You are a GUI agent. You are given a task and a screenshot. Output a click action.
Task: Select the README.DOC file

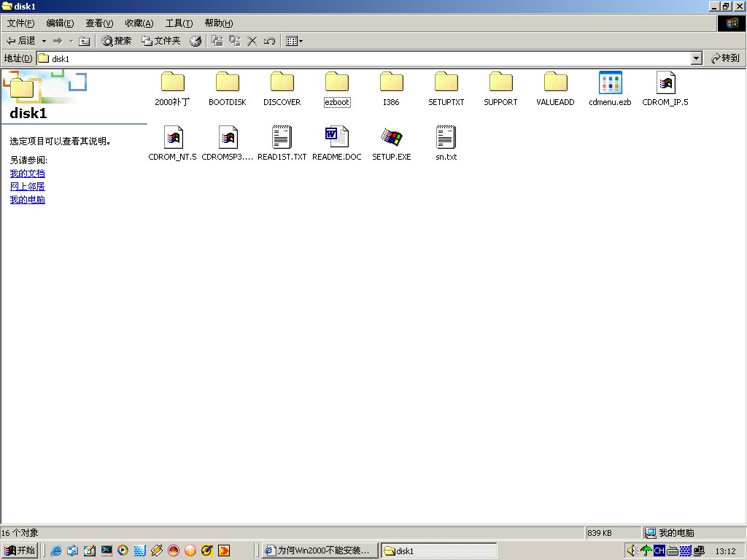pyautogui.click(x=337, y=144)
